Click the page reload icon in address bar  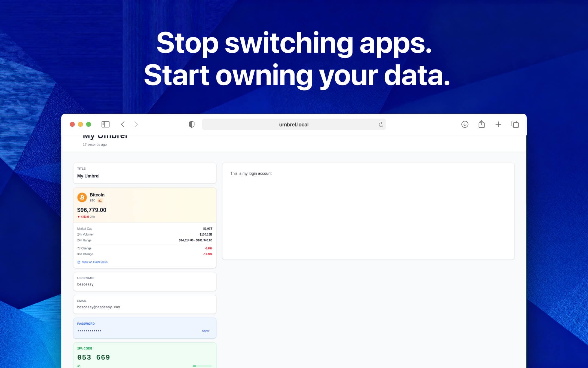coord(381,124)
